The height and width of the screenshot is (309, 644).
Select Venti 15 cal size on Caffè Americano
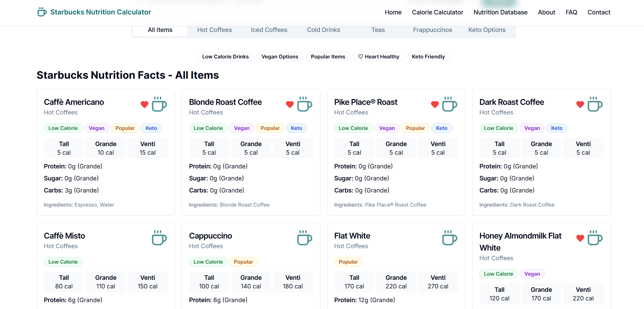coord(148,148)
